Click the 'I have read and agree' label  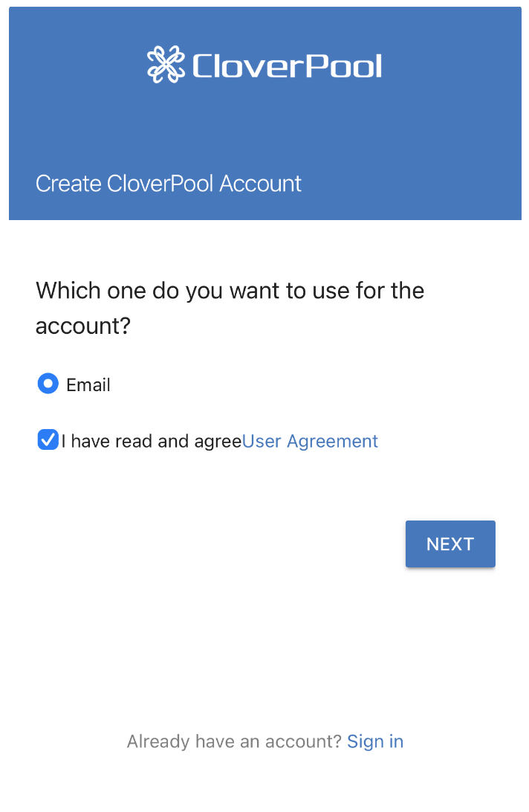click(152, 441)
